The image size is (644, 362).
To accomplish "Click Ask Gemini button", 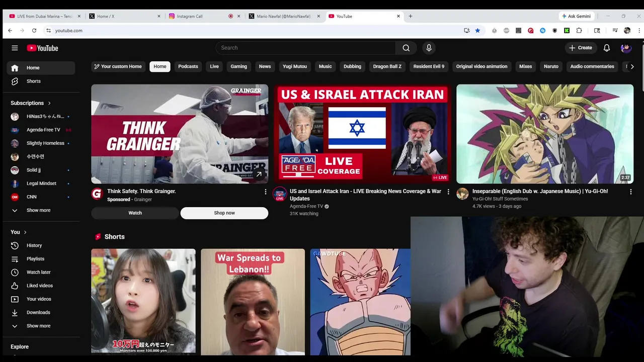I will (x=577, y=16).
